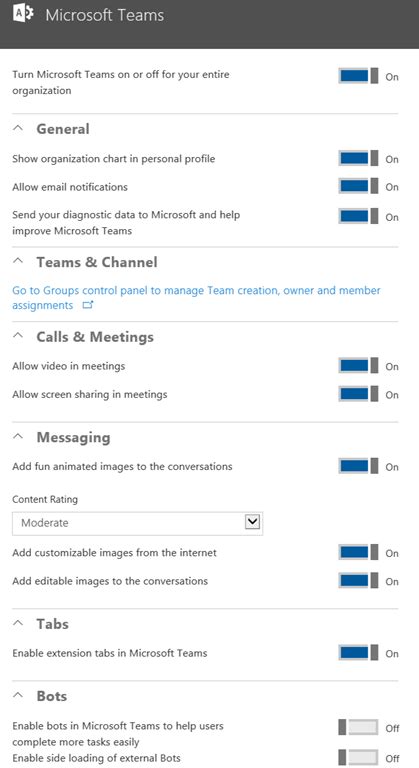Disable Allow video in meetings

(x=358, y=366)
